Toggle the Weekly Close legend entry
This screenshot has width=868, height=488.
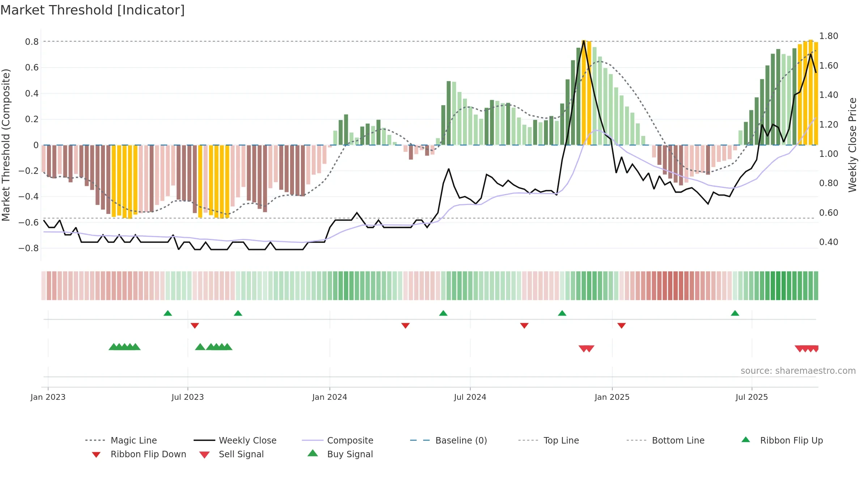235,440
